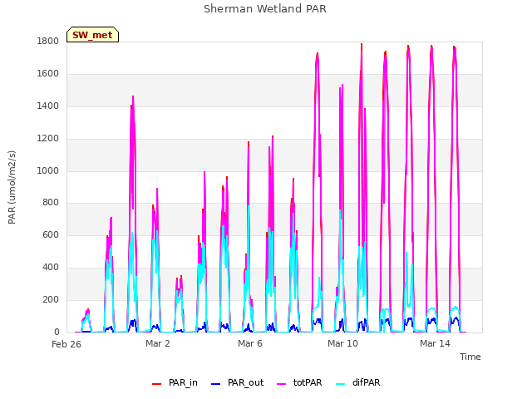Click the Mar 6 x-axis tick label
Image resolution: width=532 pixels, height=399 pixels.
250,343
